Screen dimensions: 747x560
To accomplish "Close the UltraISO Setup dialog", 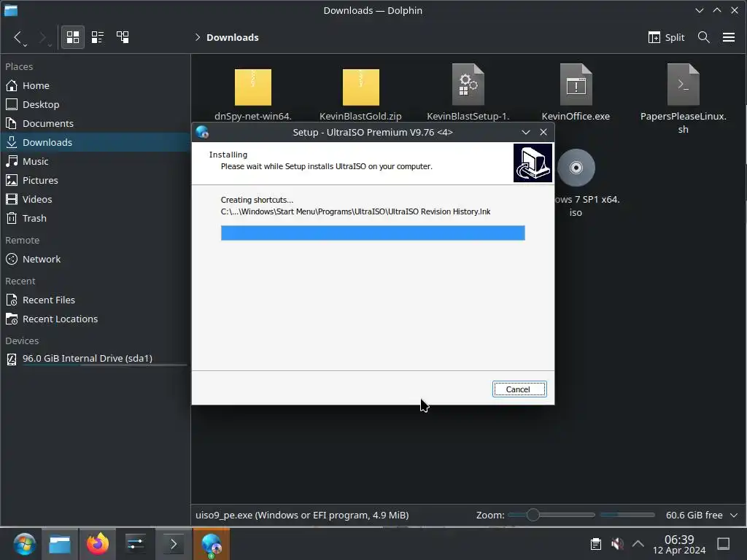I will pos(543,133).
